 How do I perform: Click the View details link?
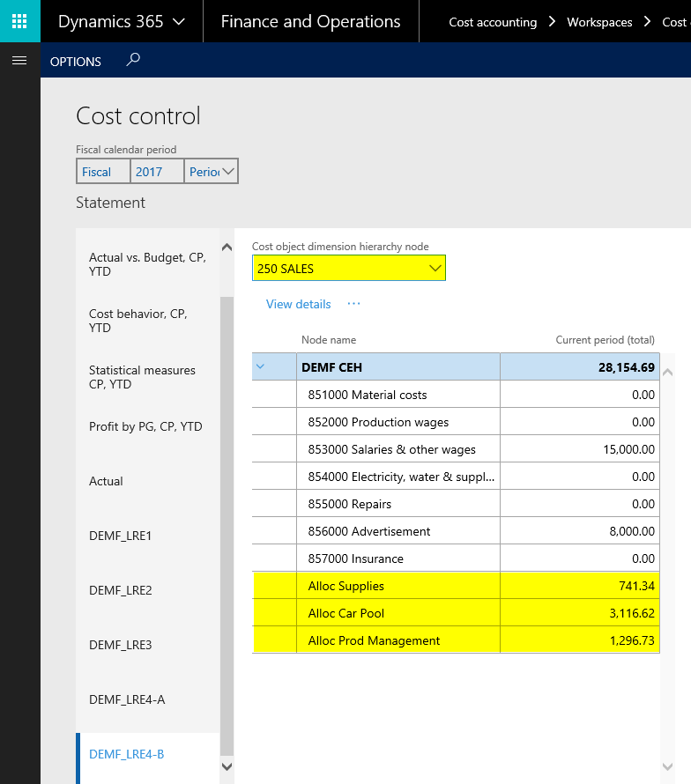(298, 304)
